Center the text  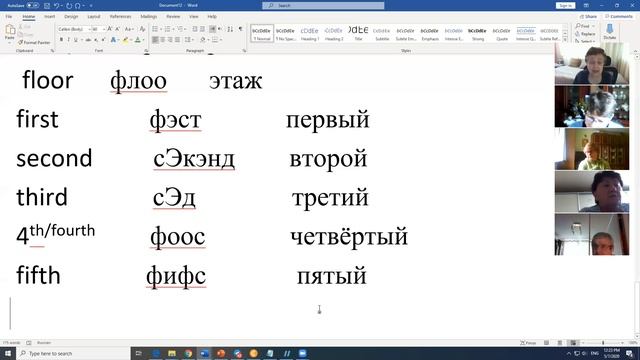[162, 40]
